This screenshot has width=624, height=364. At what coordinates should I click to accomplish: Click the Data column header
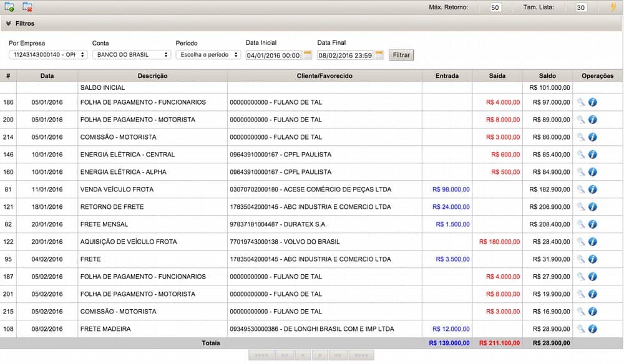tap(47, 75)
